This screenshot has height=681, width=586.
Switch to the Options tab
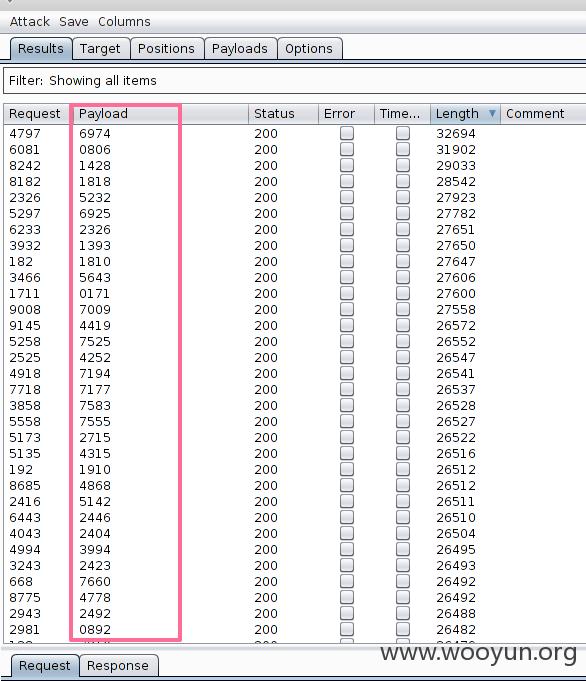click(x=309, y=49)
